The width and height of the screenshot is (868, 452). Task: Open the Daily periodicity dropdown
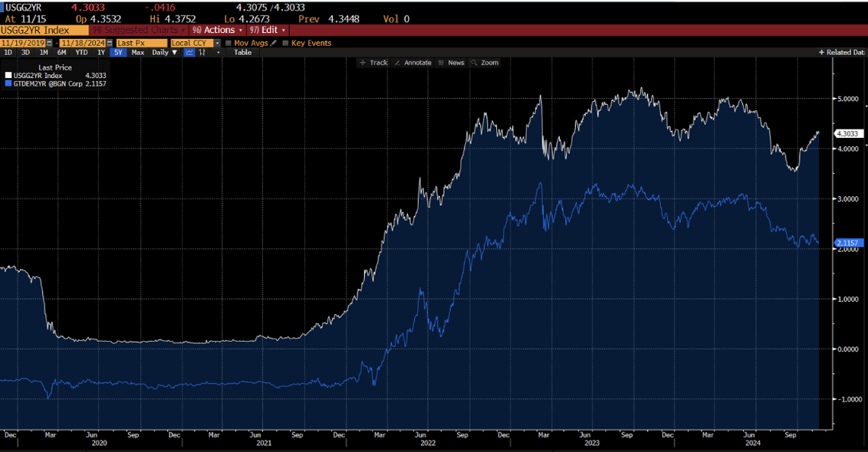coord(164,53)
